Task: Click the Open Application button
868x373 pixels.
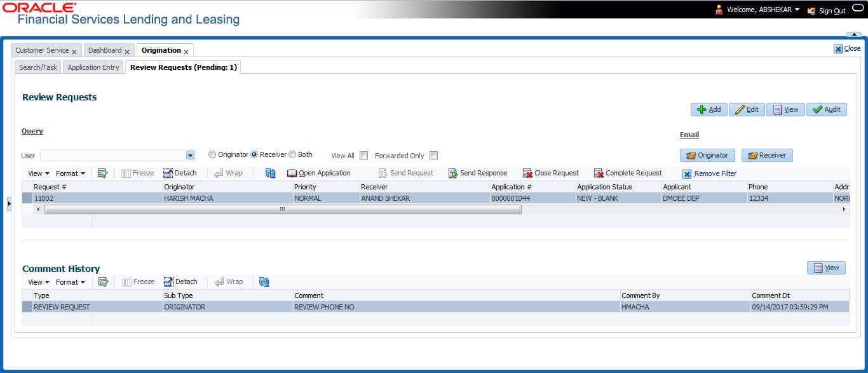Action: coord(319,173)
